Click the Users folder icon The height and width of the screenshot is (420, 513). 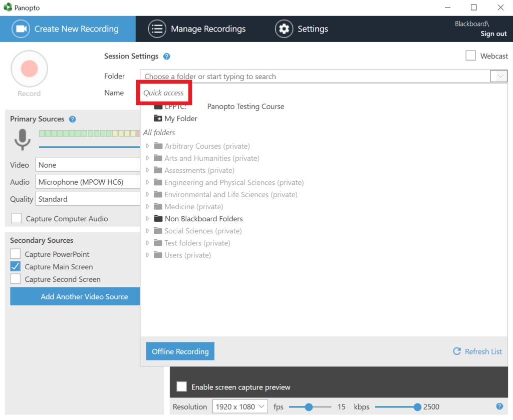158,255
